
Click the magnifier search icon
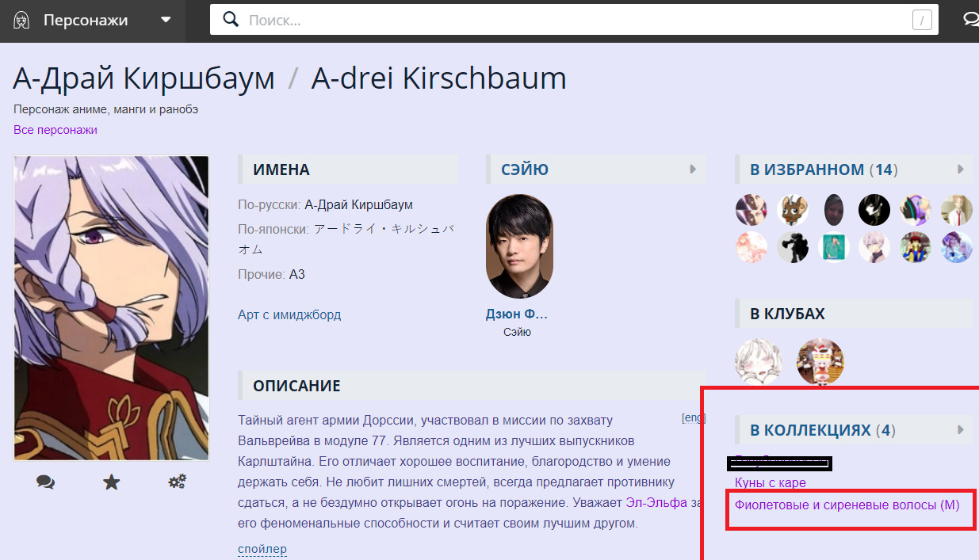click(x=231, y=20)
